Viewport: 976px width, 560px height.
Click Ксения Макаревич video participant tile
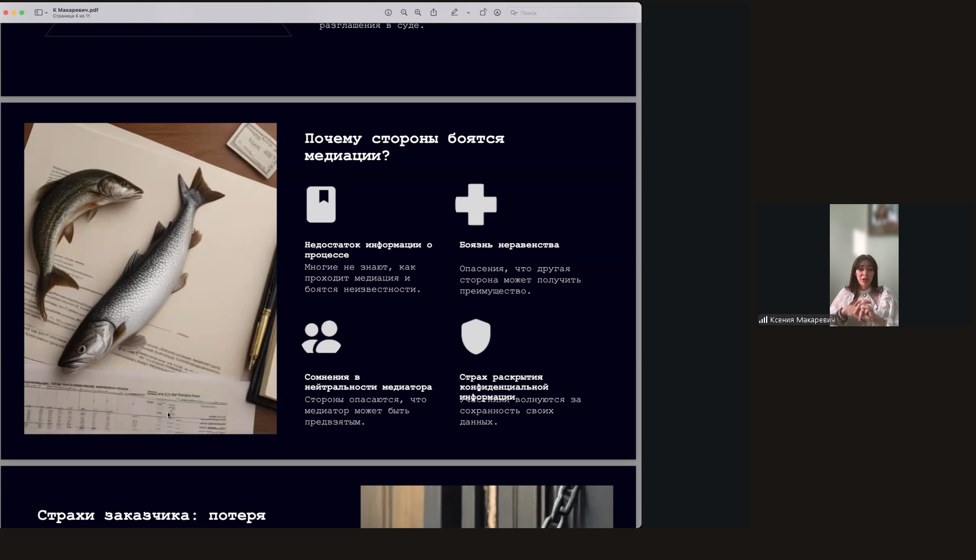point(863,265)
